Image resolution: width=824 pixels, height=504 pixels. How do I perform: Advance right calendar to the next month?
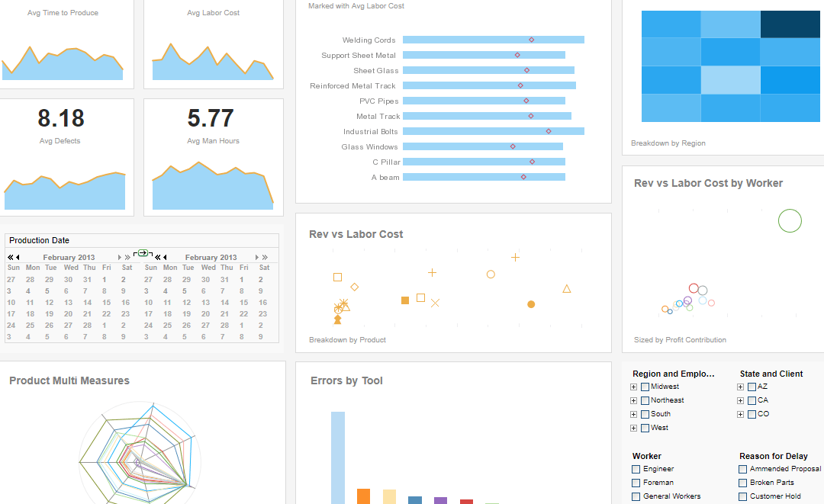(x=257, y=257)
